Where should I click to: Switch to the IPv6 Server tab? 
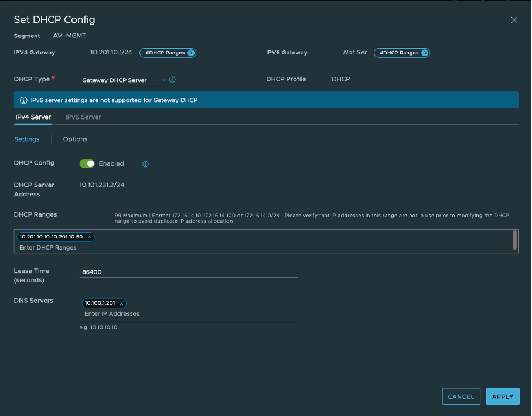(x=83, y=117)
